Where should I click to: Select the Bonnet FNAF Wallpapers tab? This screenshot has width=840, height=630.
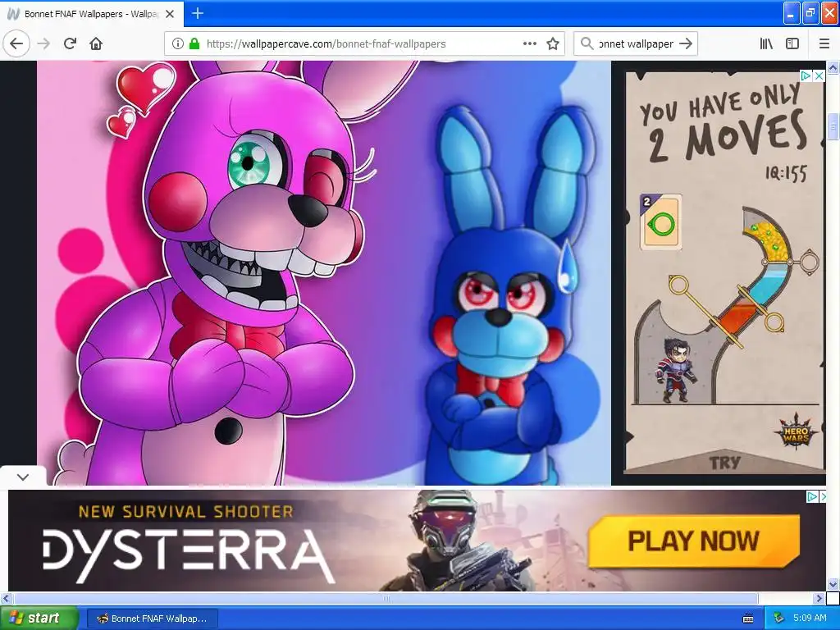[x=92, y=14]
